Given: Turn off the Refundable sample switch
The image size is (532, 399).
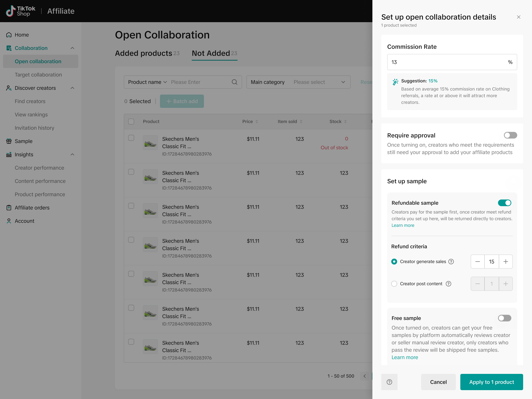Looking at the screenshot, I should [504, 203].
